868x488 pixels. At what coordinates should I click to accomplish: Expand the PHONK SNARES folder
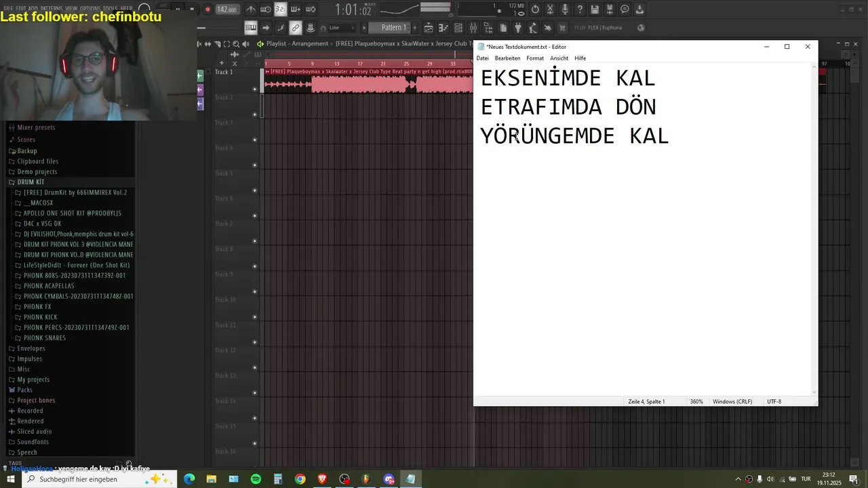pos(45,338)
